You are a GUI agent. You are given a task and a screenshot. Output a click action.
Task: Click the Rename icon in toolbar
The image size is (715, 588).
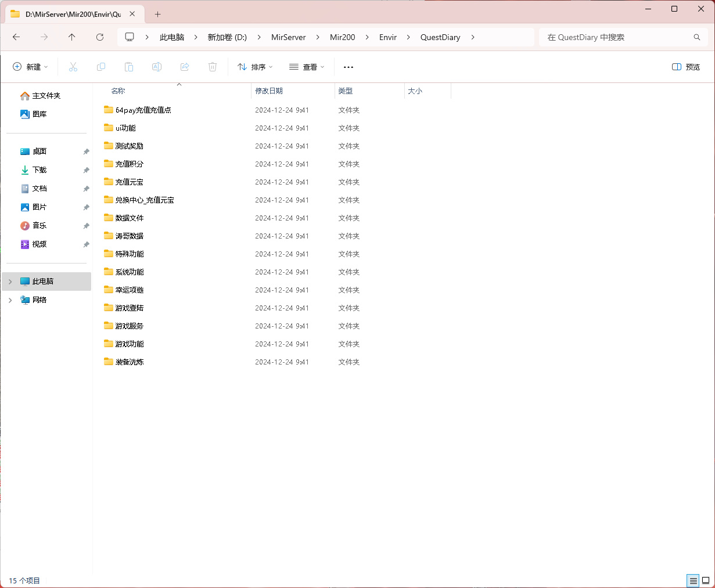(x=157, y=67)
